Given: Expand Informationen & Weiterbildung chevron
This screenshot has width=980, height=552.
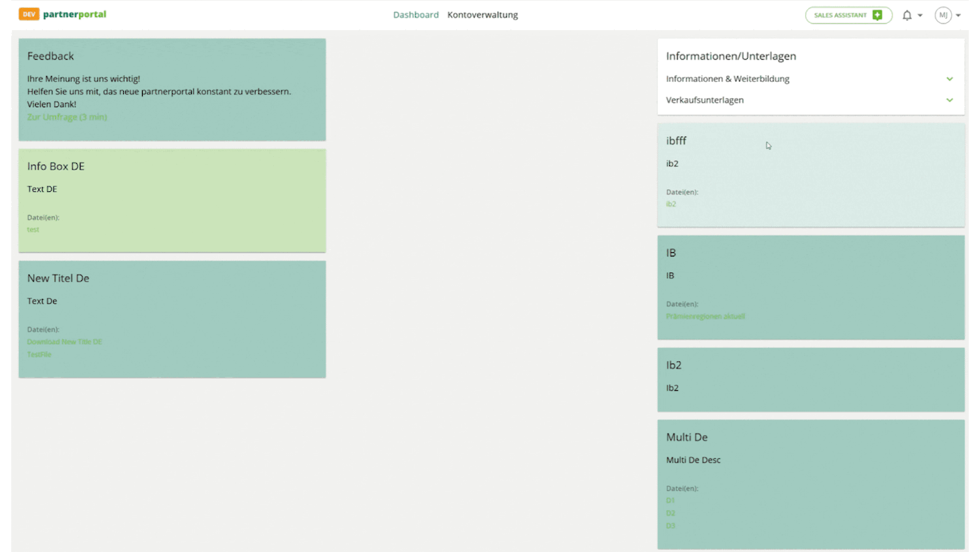Looking at the screenshot, I should 950,79.
